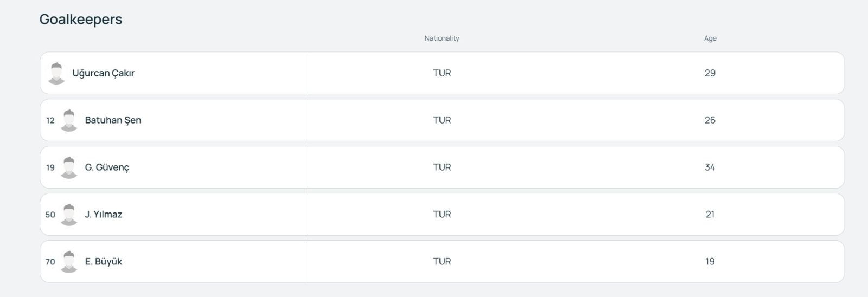Click Batuhan Şen's player avatar
The image size is (868, 297).
(x=69, y=120)
